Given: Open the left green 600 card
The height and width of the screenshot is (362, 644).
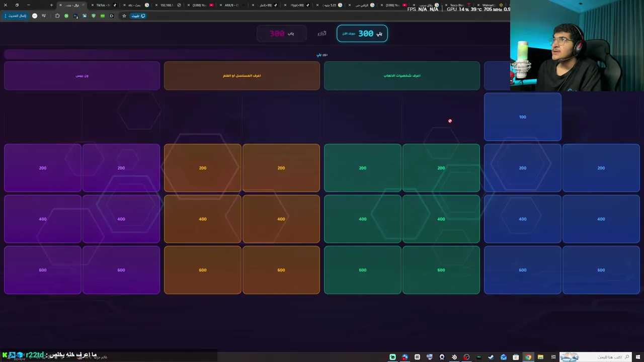Looking at the screenshot, I should pyautogui.click(x=363, y=270).
